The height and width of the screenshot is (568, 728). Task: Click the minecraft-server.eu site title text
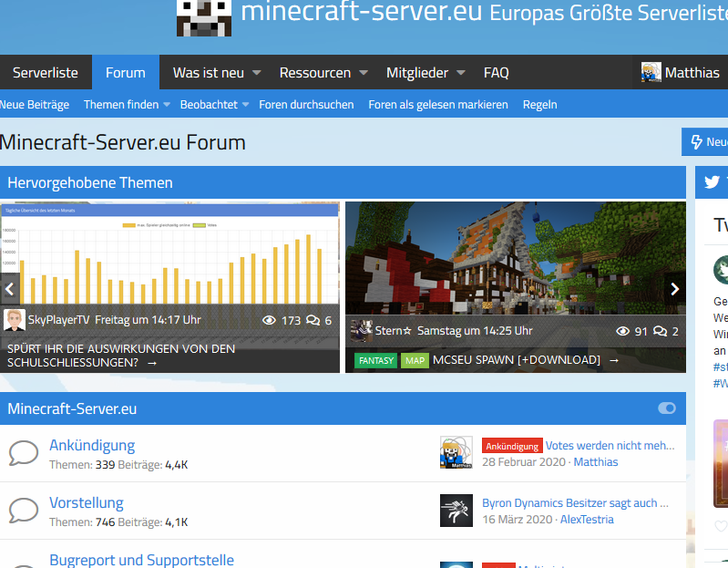361,12
